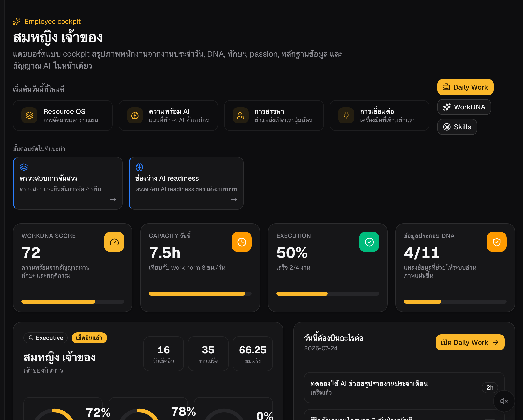The width and height of the screenshot is (523, 420).
Task: Click the blue layers icon in ตรวจสอบการจัดสรร card
Action: coord(24,167)
